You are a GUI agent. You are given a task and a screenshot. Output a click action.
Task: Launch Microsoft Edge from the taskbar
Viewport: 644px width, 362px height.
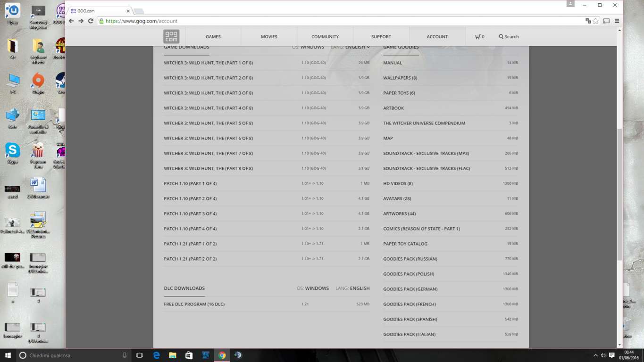[156, 355]
